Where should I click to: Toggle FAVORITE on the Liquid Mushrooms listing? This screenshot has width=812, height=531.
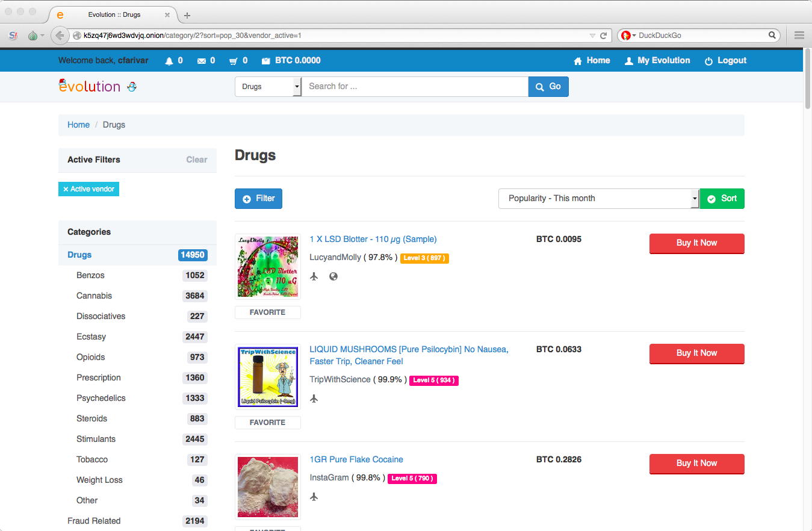[x=267, y=423]
